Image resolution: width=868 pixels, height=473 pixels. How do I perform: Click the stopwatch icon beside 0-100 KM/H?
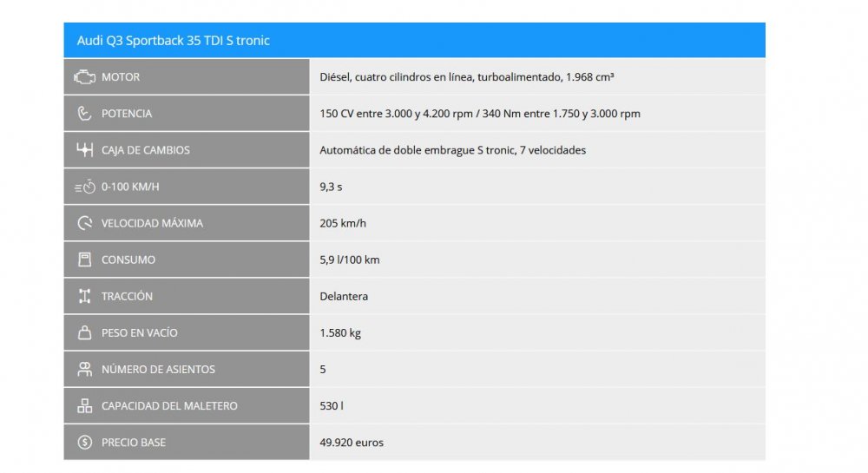[x=85, y=187]
